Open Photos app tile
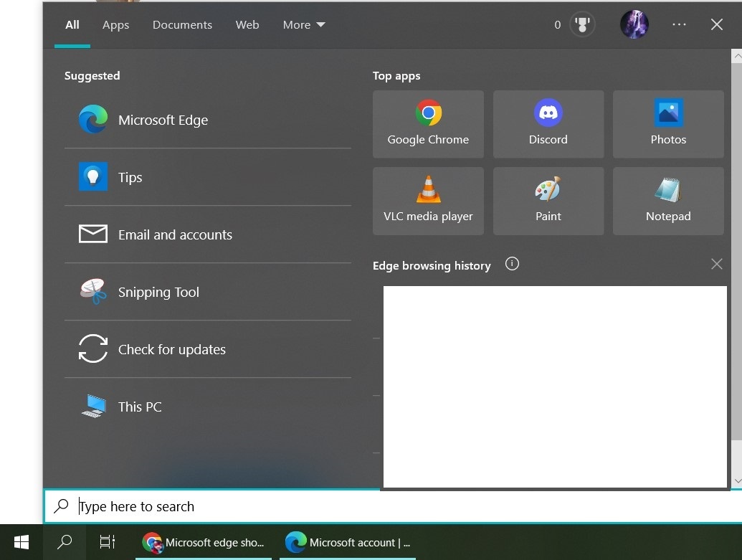Image resolution: width=742 pixels, height=560 pixels. [x=668, y=124]
